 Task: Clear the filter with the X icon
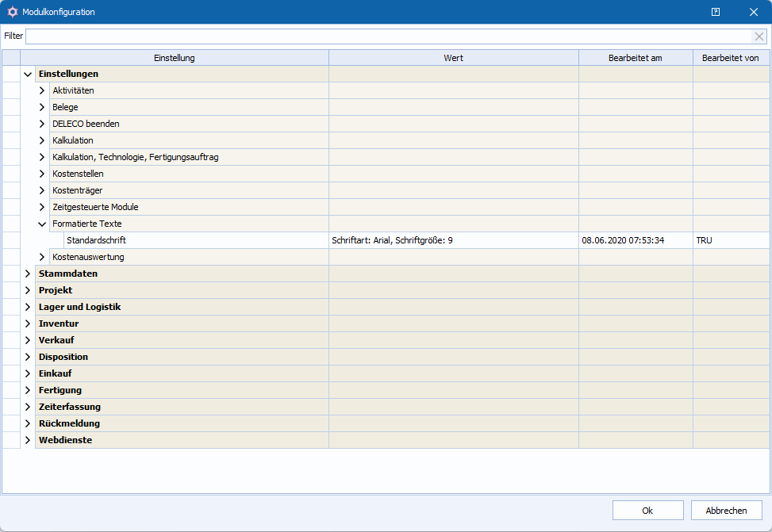tap(759, 36)
